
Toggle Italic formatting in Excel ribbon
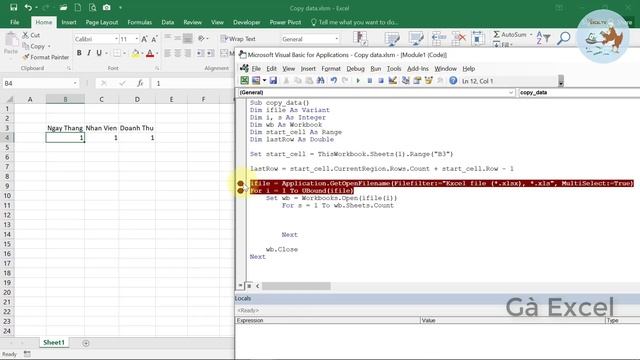(x=89, y=53)
